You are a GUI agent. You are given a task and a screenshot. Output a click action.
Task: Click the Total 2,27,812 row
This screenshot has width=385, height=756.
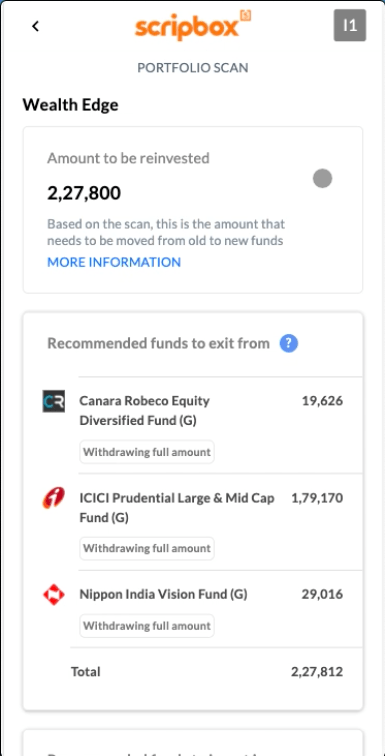pyautogui.click(x=207, y=672)
